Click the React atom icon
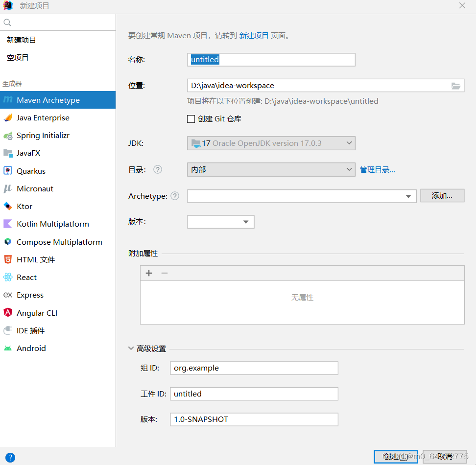 point(8,277)
